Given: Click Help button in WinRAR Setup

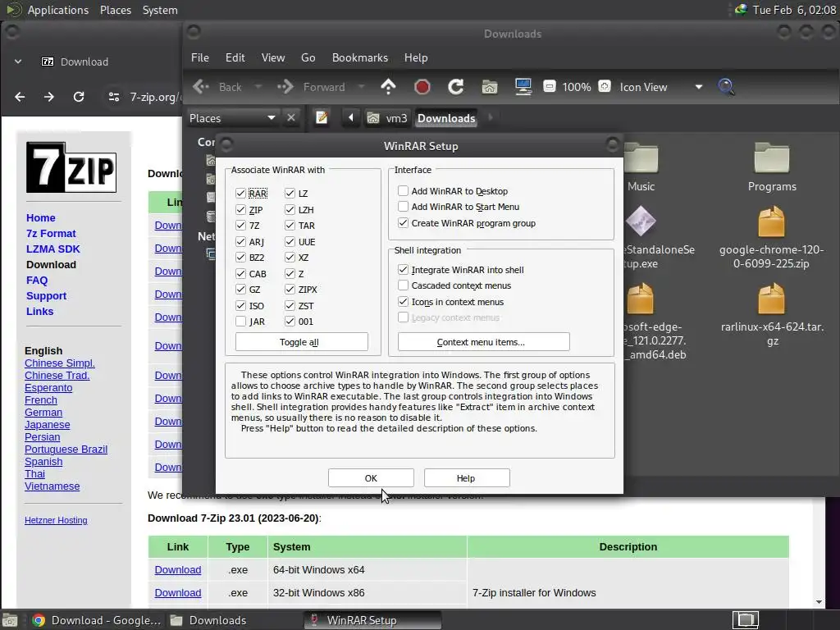Looking at the screenshot, I should pos(466,478).
